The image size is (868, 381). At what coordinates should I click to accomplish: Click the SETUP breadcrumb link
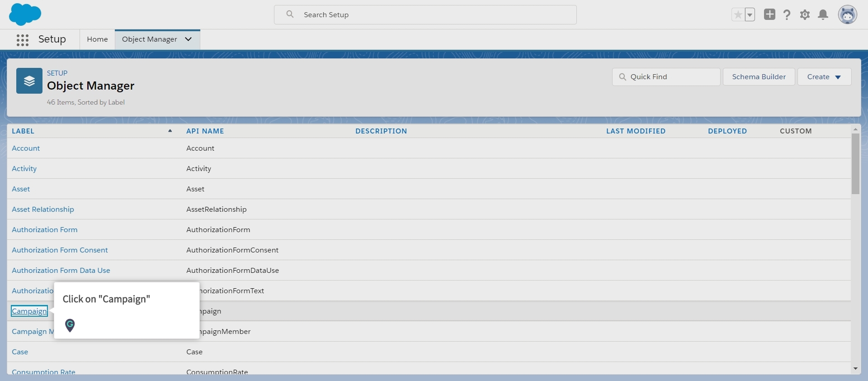tap(57, 73)
